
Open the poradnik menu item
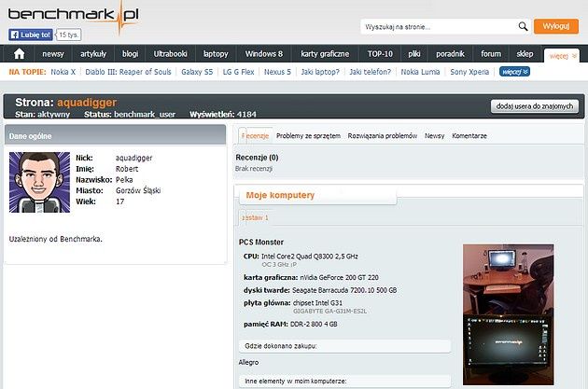pos(450,54)
